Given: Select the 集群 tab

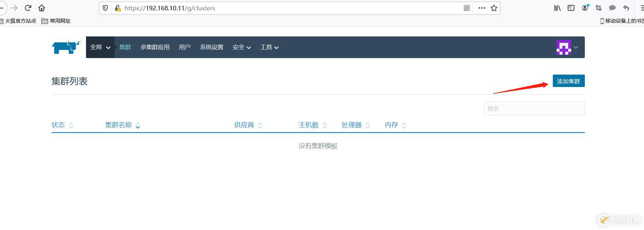Looking at the screenshot, I should pos(125,47).
